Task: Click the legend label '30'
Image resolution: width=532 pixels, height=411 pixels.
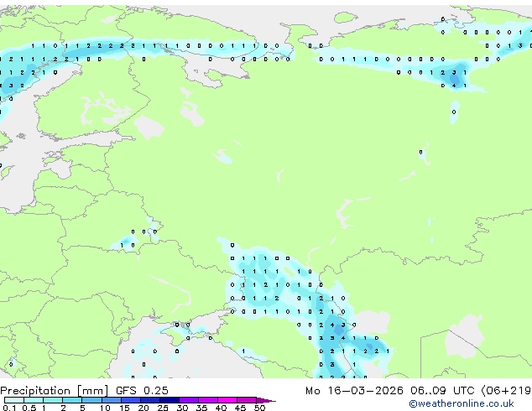Action: tap(182, 408)
